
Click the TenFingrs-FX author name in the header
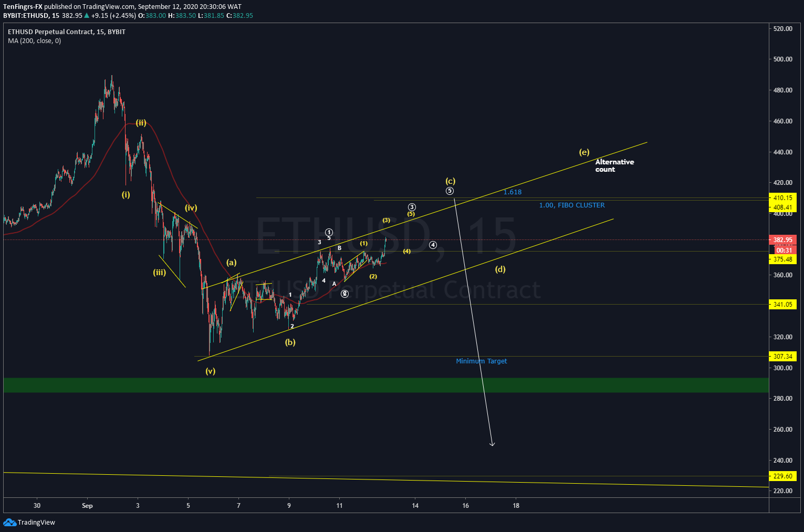tap(23, 7)
